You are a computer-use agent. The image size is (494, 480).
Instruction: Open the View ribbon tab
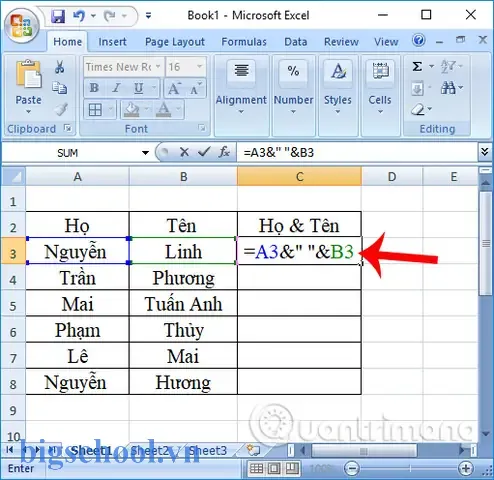386,42
